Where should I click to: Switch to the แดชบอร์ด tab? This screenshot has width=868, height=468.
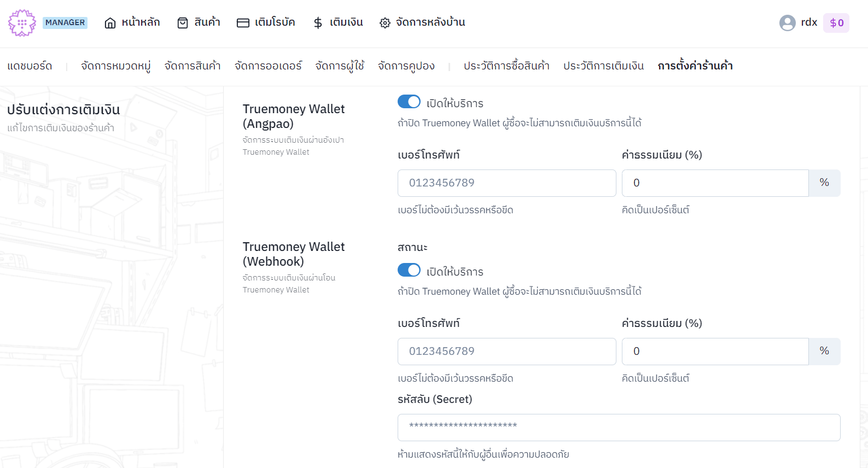click(x=30, y=65)
